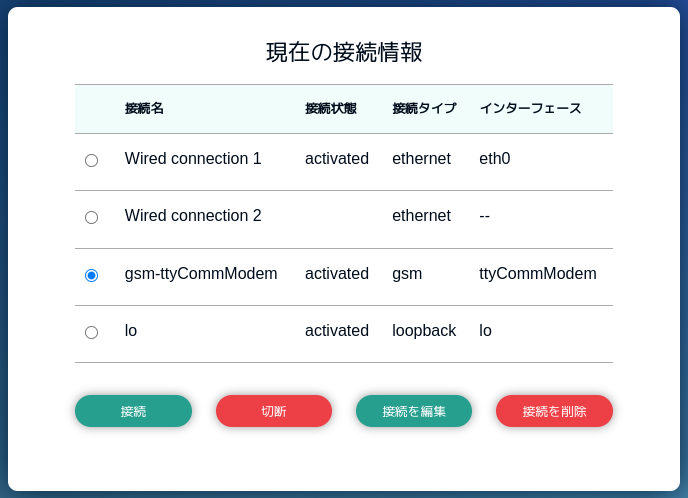The height and width of the screenshot is (498, 688).
Task: Click the 接続を削除 delete button
Action: tap(554, 411)
